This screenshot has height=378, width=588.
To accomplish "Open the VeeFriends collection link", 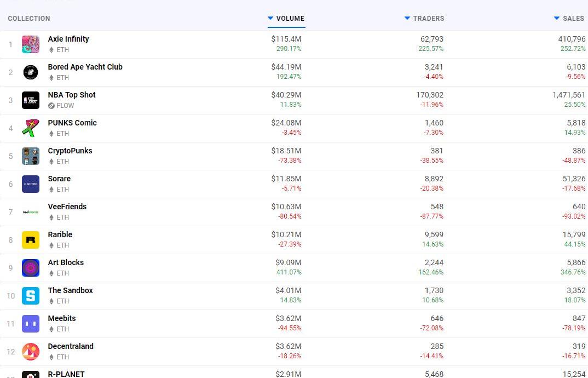I will tap(67, 207).
